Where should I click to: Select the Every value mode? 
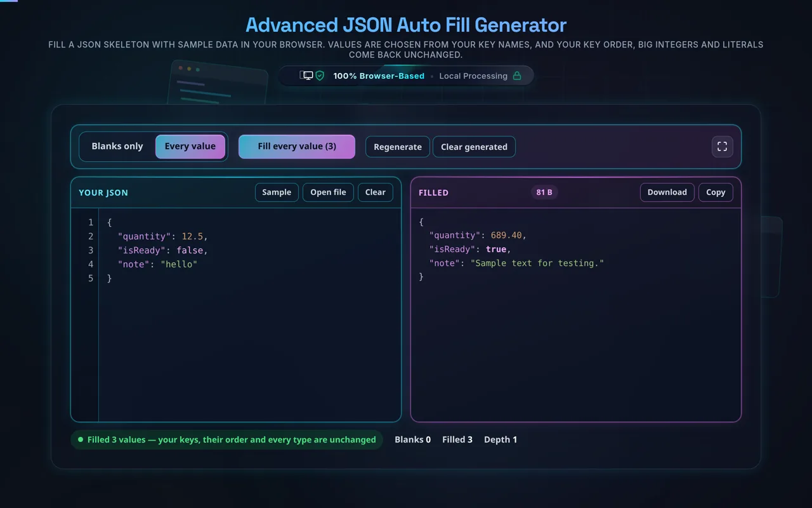click(x=190, y=146)
